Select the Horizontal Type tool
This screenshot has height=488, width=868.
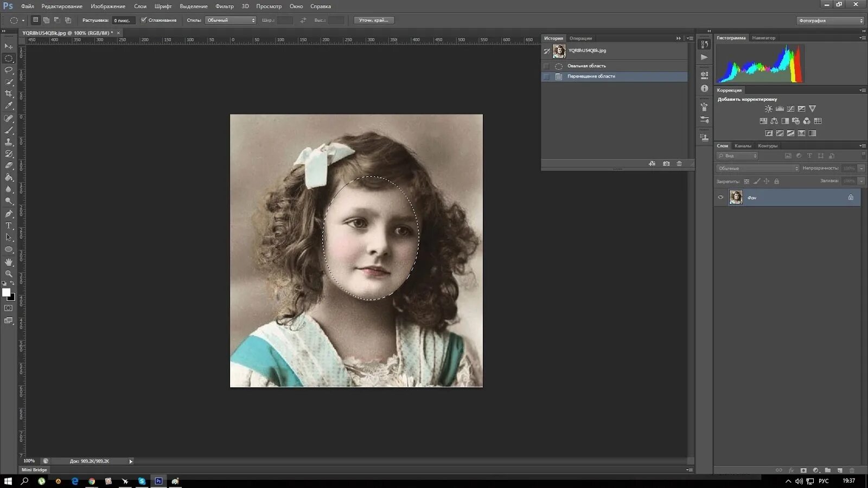click(x=9, y=226)
